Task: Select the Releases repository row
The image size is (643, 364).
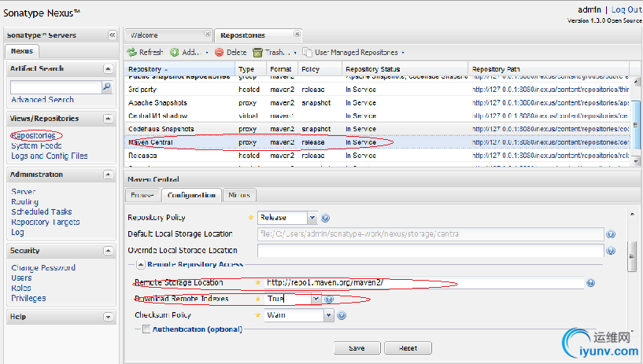Action: [377, 156]
